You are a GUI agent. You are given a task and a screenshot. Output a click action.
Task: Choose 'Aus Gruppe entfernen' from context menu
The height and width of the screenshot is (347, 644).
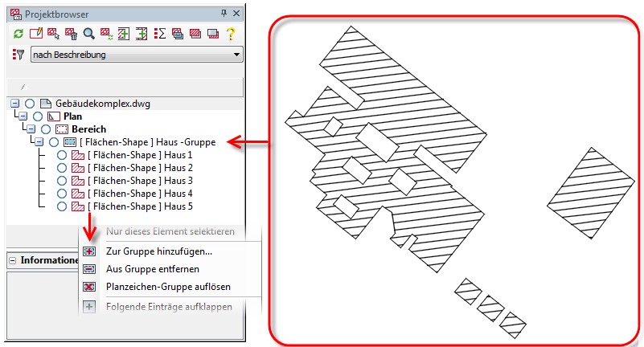click(x=153, y=269)
